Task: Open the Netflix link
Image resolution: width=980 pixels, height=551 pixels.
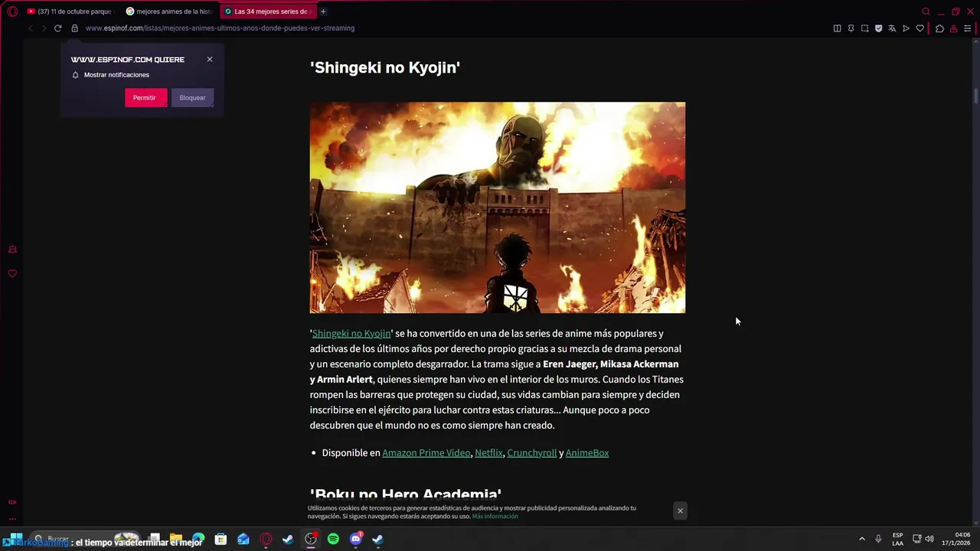Action: point(489,453)
